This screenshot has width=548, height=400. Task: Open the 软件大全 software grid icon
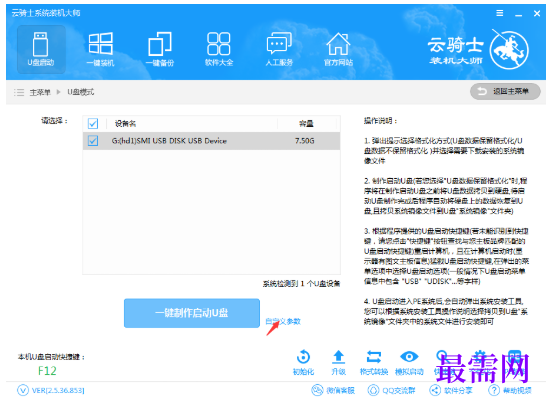pos(219,49)
